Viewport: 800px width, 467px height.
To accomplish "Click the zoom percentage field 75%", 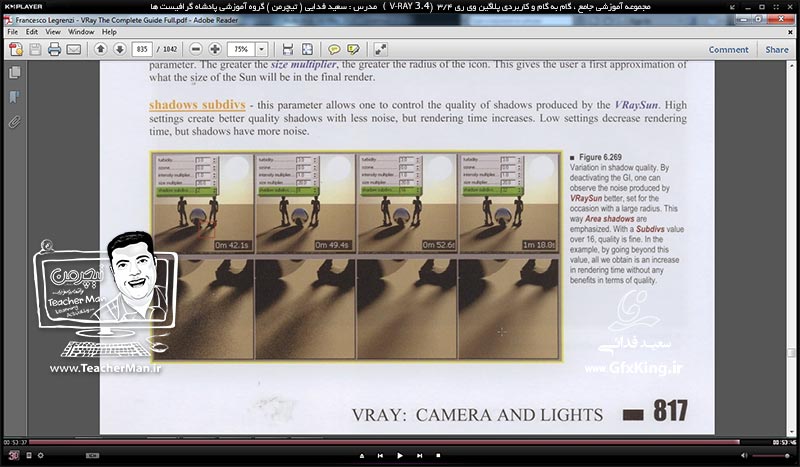I will (241, 50).
